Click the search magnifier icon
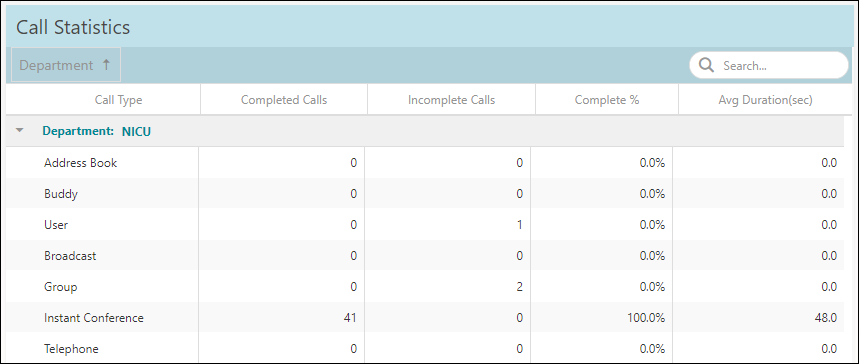 707,66
